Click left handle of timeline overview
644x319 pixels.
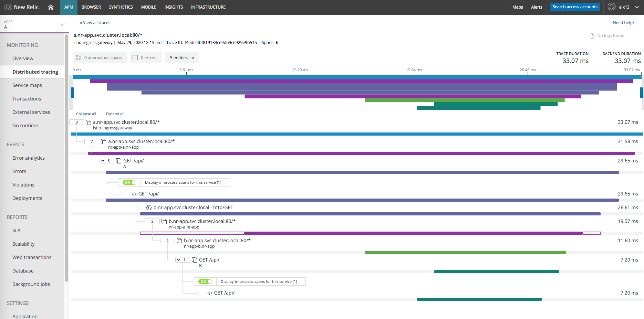73,93
